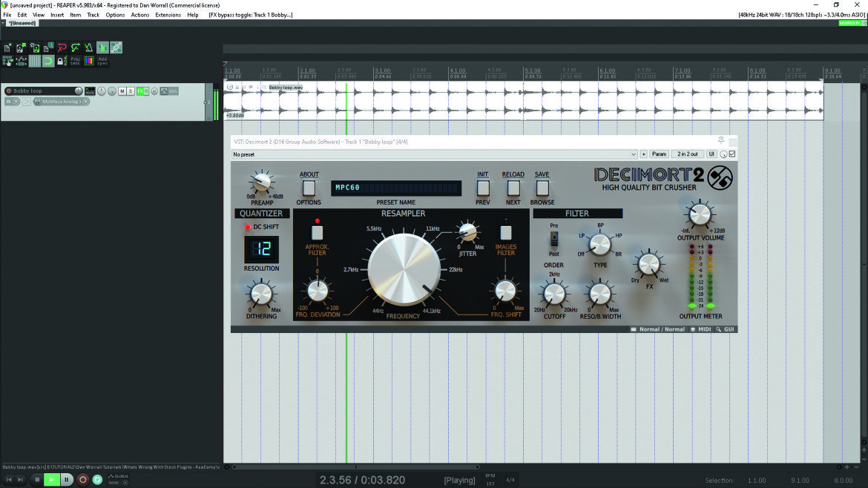Click the Param button in plugin header
This screenshot has width=868, height=488.
[659, 154]
